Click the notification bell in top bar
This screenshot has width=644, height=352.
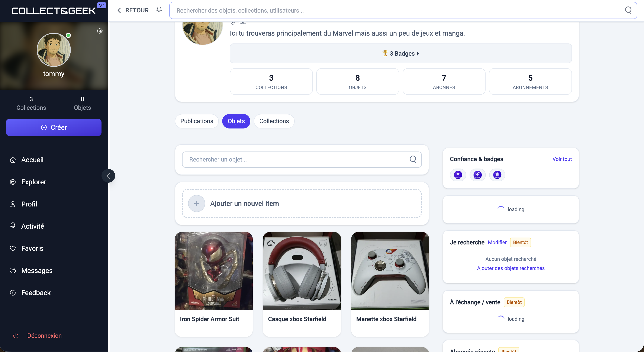(x=159, y=10)
